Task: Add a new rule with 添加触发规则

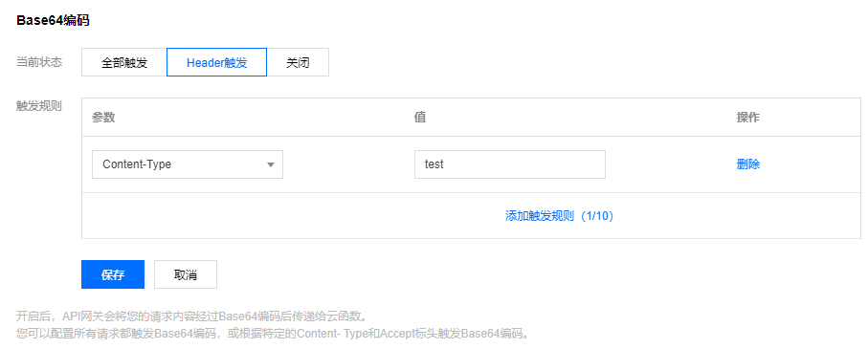Action: pos(559,216)
